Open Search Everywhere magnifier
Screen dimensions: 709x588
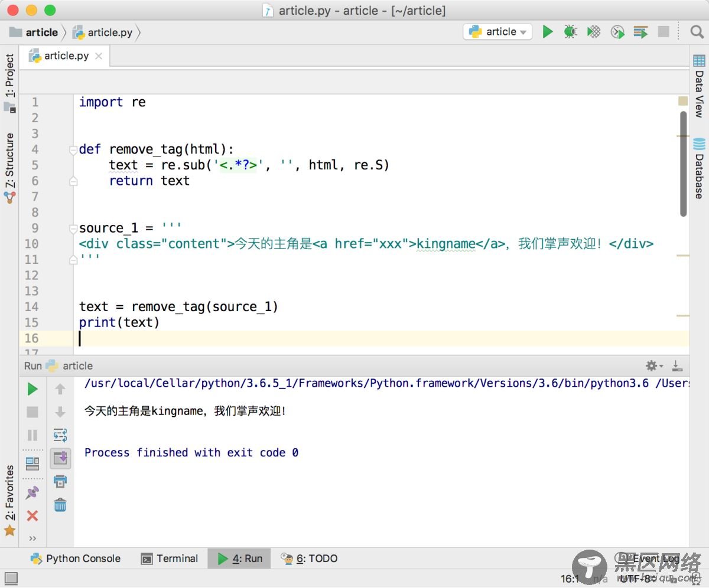(x=697, y=32)
